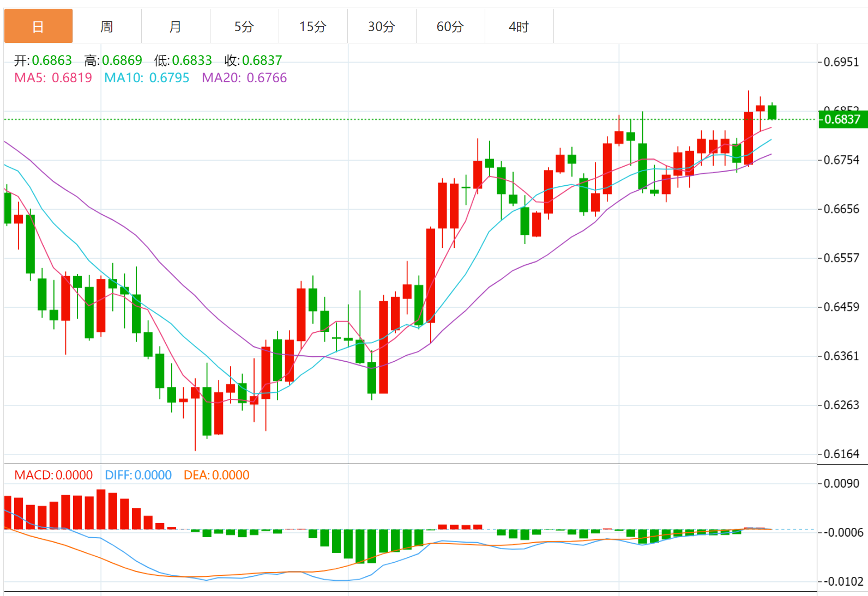The width and height of the screenshot is (868, 596).
Task: Click the MACD:0.0000 label
Action: point(53,475)
